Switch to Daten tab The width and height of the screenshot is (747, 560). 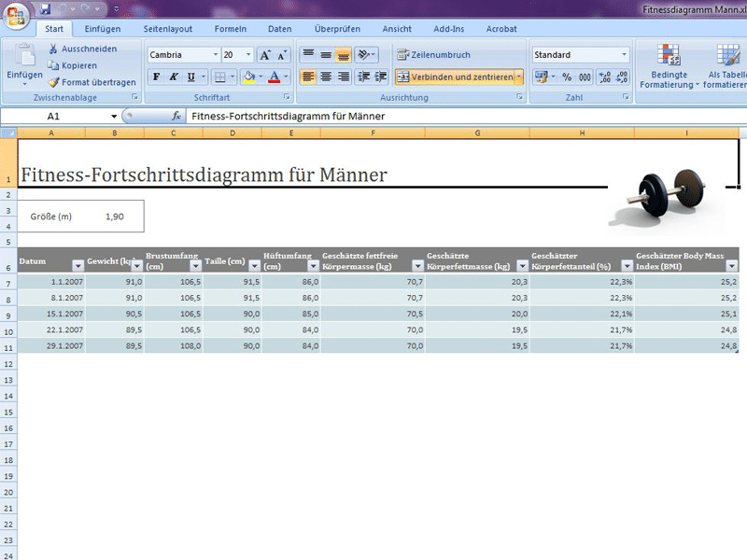(x=279, y=29)
